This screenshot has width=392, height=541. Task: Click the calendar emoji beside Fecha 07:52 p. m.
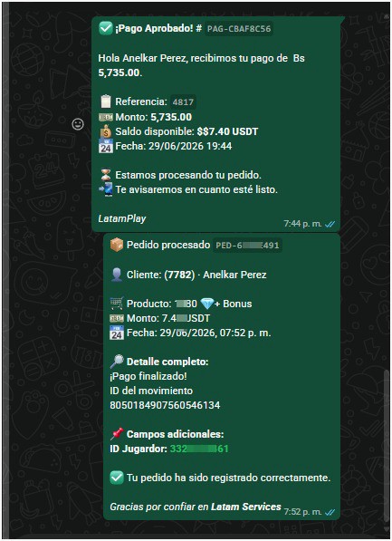[x=117, y=333]
